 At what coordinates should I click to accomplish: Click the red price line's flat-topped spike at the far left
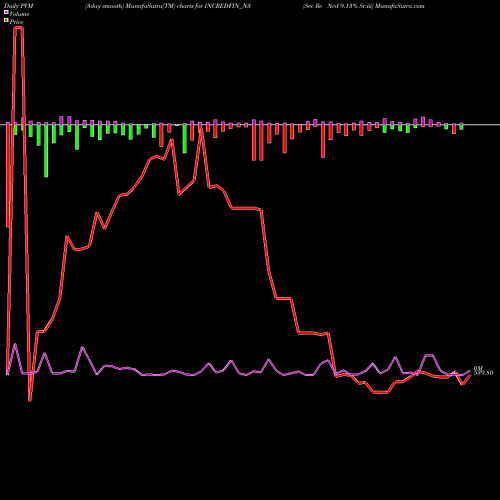pos(18,28)
